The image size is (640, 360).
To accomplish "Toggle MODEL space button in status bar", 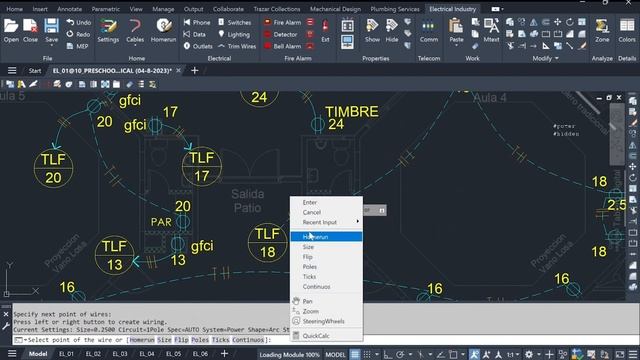I will click(336, 354).
